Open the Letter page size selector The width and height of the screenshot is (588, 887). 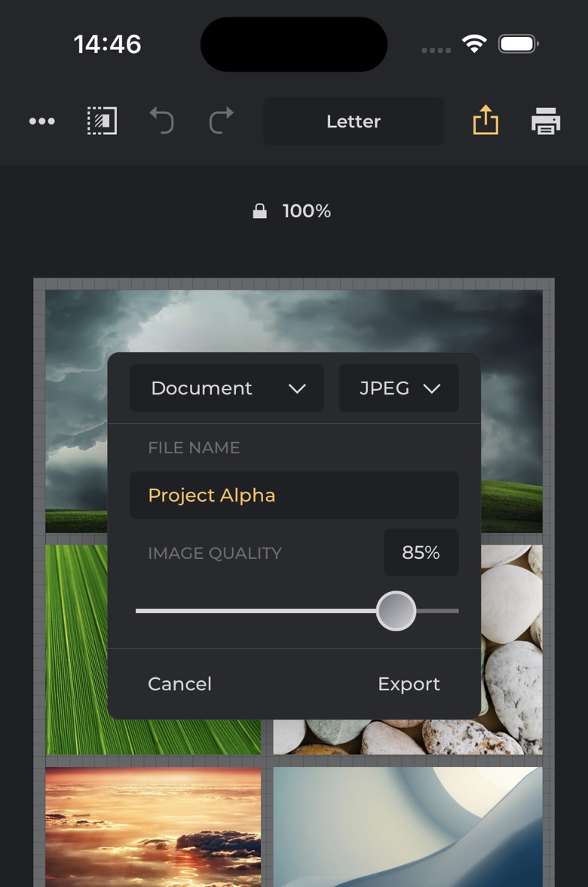(x=354, y=121)
